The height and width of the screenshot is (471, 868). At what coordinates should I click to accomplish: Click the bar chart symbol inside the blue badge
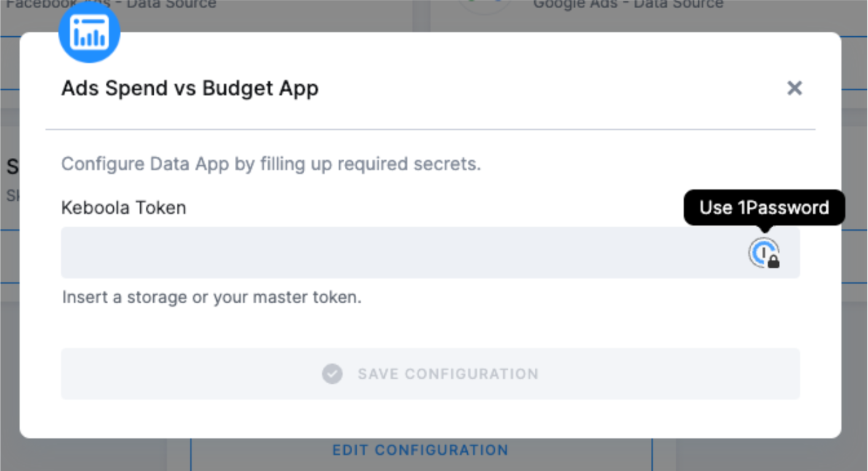coord(89,34)
